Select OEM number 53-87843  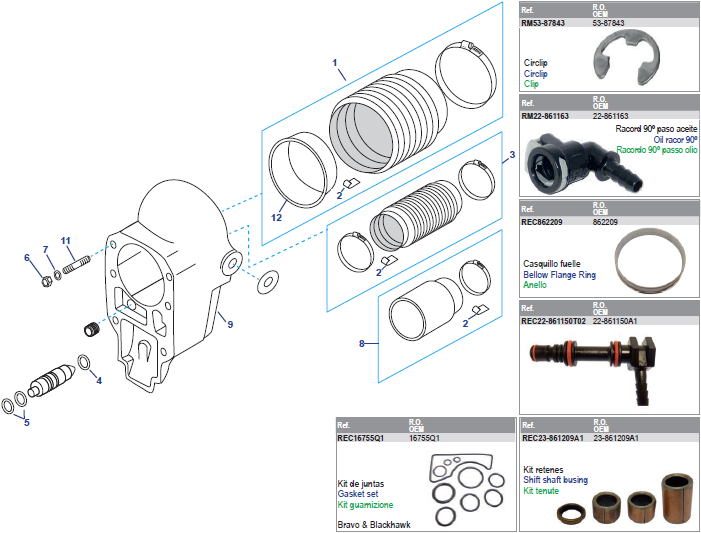click(x=608, y=23)
